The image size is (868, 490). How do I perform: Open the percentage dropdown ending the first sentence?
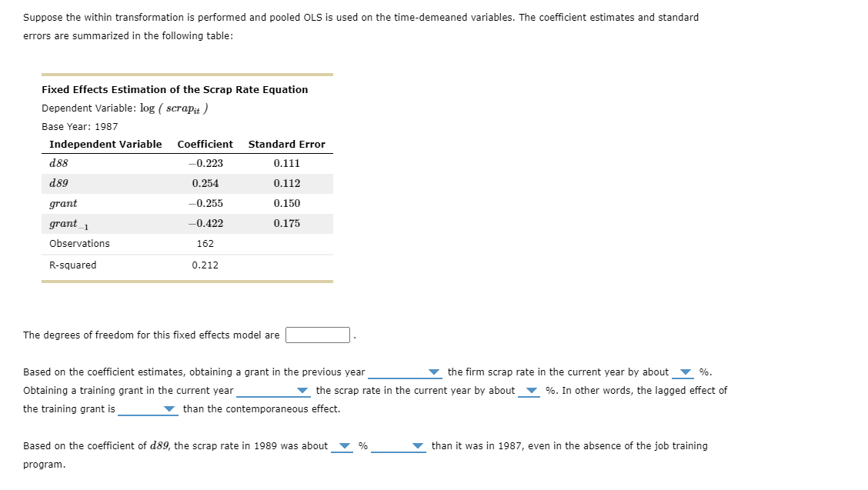point(685,372)
